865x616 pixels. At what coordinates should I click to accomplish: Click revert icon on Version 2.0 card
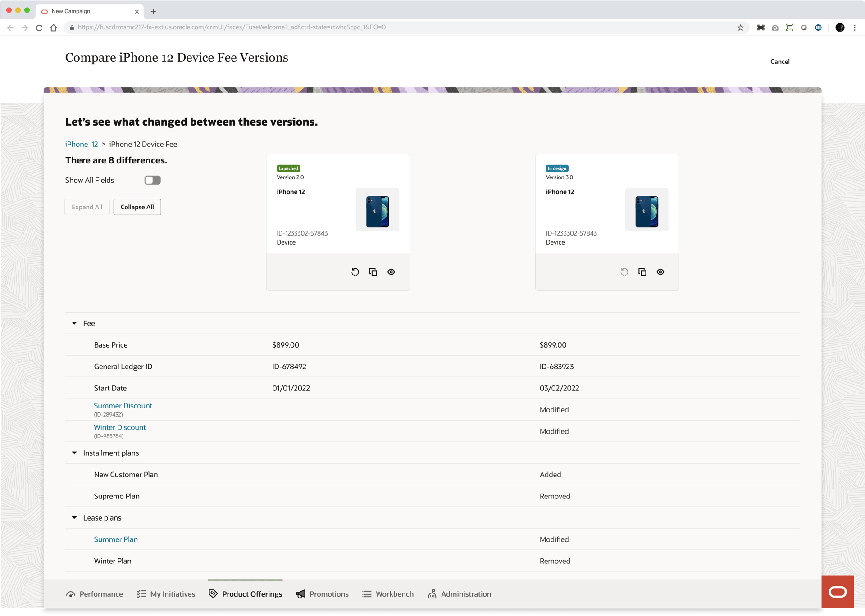point(355,272)
